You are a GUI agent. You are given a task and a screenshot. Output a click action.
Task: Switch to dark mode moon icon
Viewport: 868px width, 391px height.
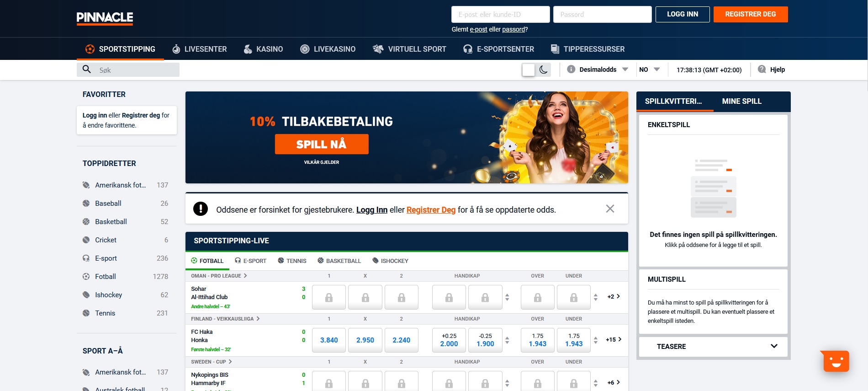point(543,70)
